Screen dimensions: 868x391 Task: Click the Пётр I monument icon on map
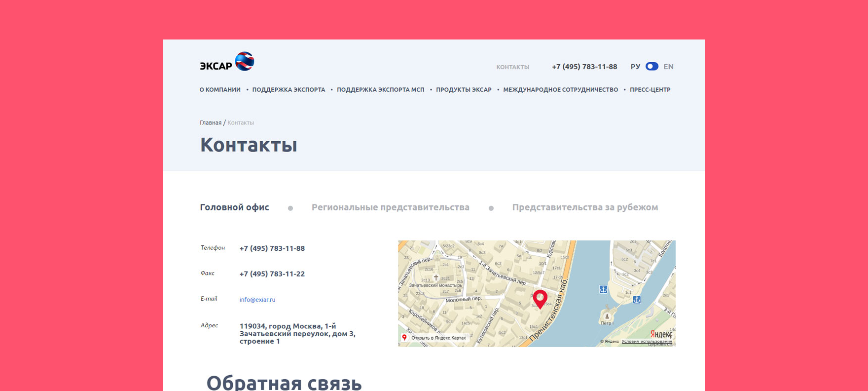(607, 315)
